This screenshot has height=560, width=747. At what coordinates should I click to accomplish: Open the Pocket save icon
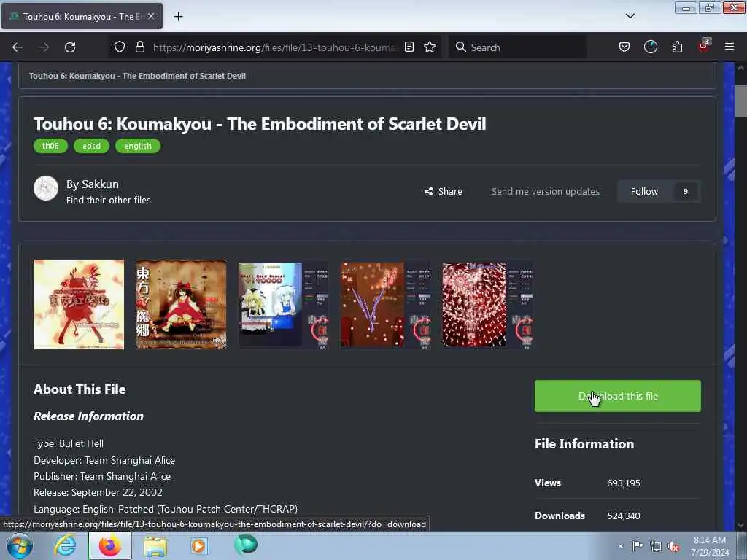point(624,47)
